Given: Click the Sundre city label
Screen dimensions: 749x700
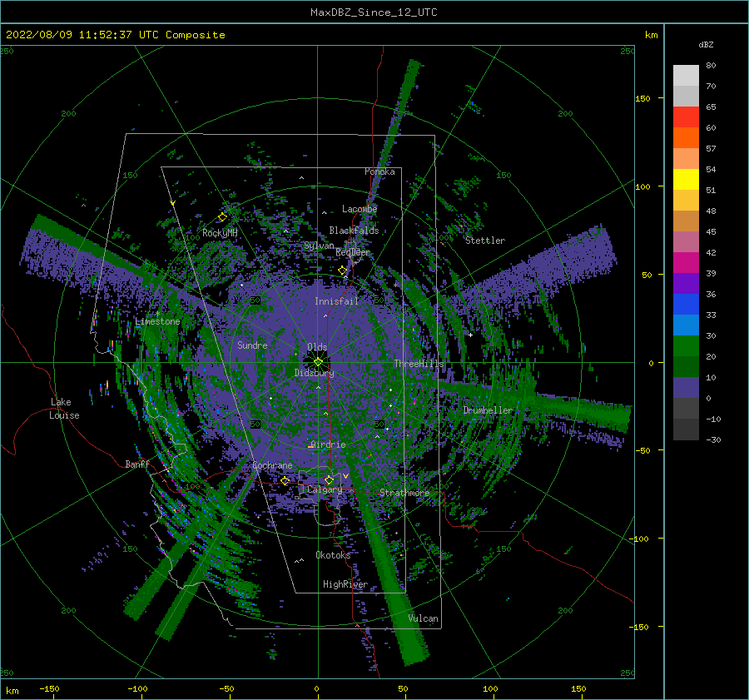Looking at the screenshot, I should [252, 345].
